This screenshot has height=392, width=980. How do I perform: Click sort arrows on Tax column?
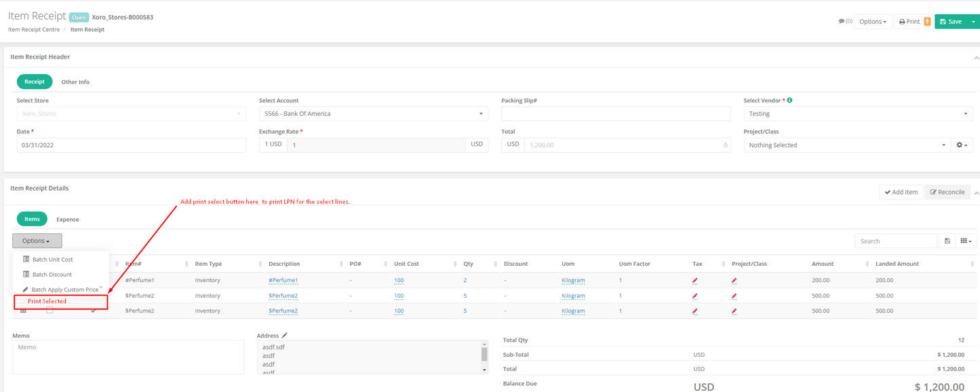(723, 264)
